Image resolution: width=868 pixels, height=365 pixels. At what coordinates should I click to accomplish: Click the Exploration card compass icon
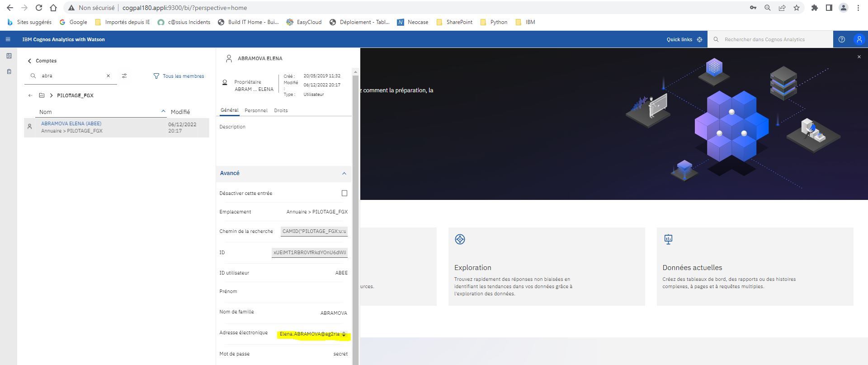click(460, 239)
